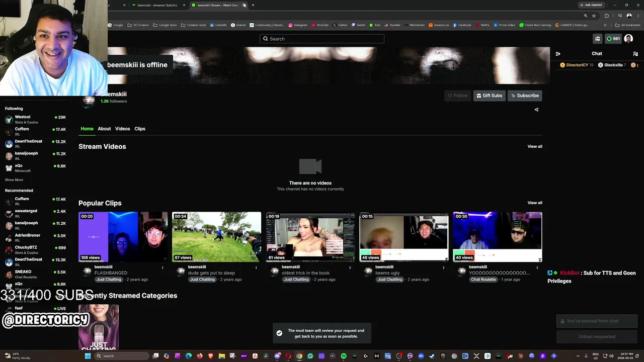The image size is (644, 362).
Task: Open the gift inbox icon beside the points balance
Action: 598,39
